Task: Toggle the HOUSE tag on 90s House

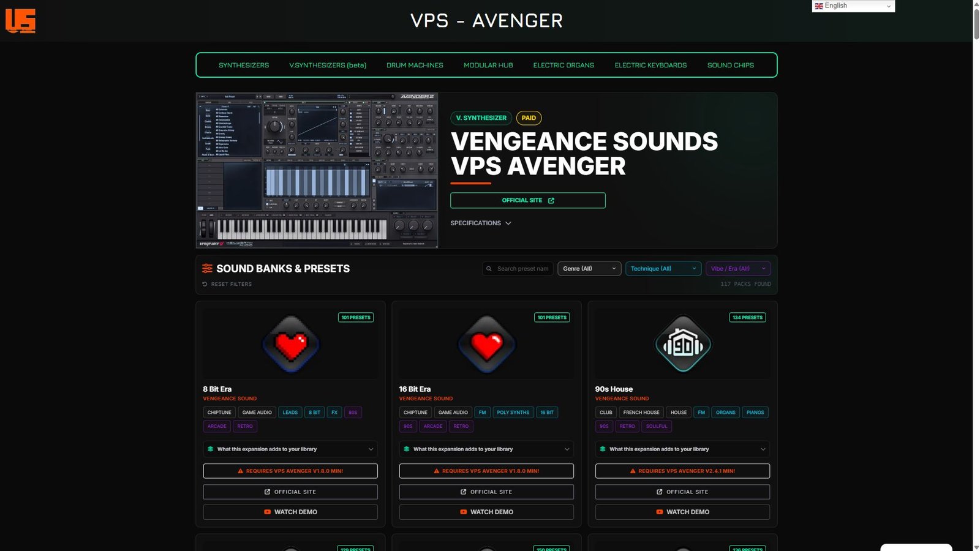Action: tap(678, 413)
